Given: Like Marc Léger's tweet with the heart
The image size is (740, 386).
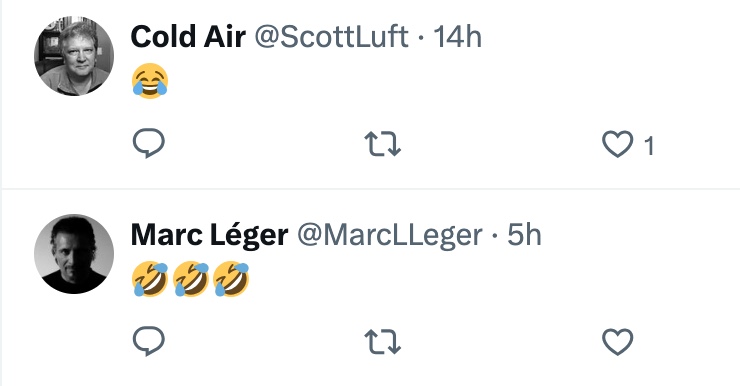Looking at the screenshot, I should 618,342.
